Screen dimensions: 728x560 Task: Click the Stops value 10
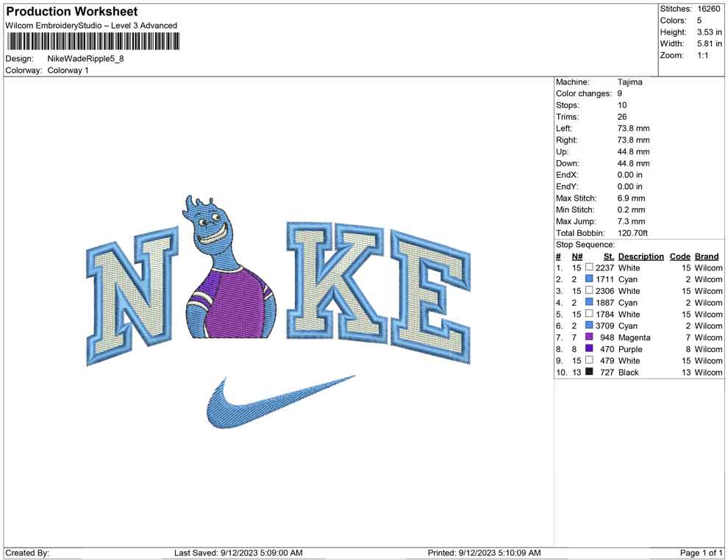click(622, 105)
